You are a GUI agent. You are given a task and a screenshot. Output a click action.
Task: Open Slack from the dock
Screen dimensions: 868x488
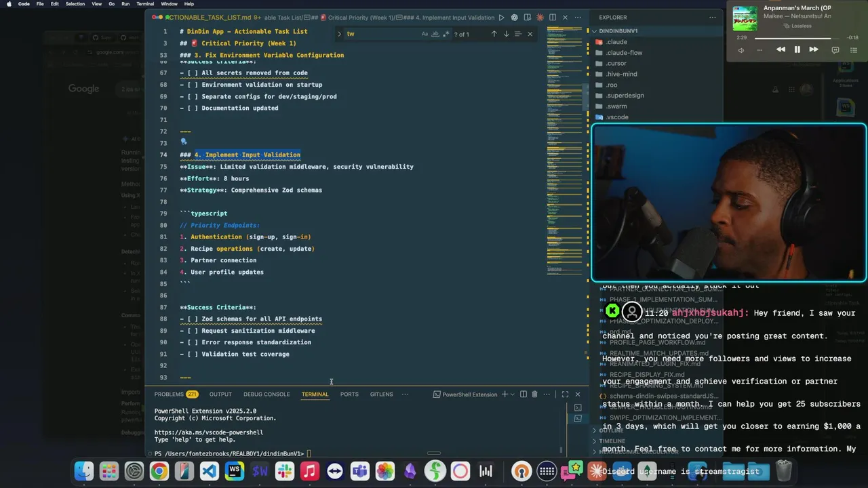(285, 471)
